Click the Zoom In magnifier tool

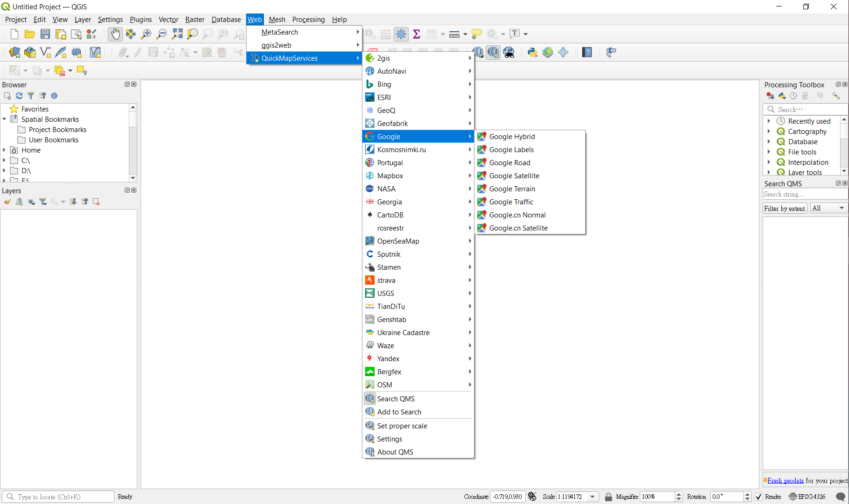click(146, 34)
